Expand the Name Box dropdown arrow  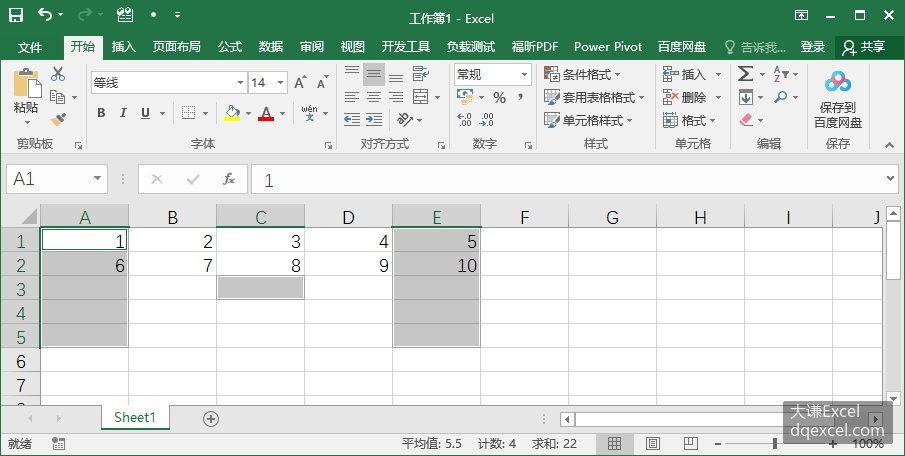(98, 178)
